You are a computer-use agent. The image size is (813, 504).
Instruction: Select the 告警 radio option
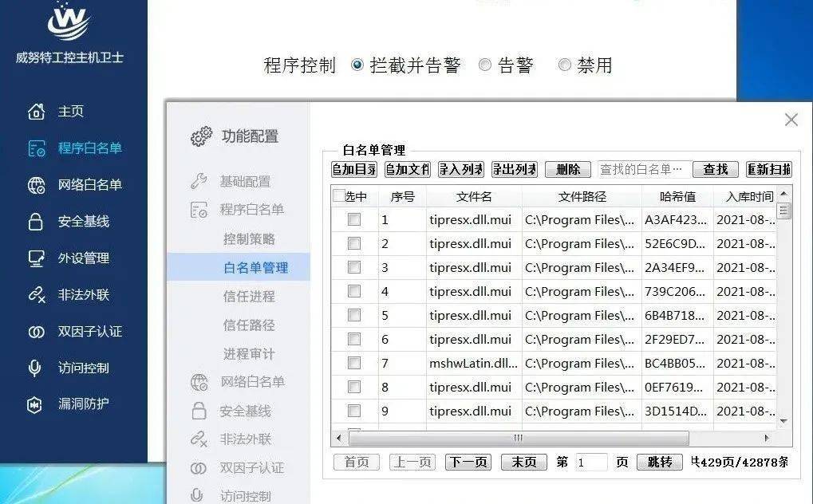point(485,65)
